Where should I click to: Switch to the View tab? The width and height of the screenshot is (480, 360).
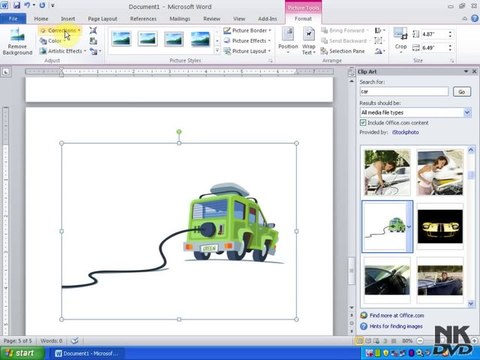[239, 19]
